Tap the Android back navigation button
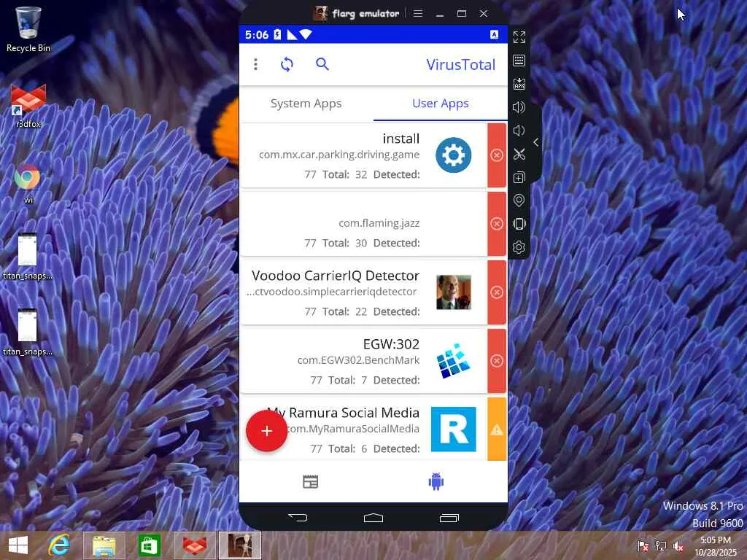This screenshot has width=747, height=560. (298, 518)
